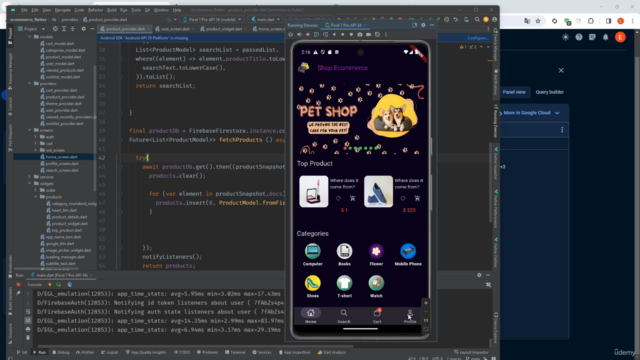Select Panel view in browser
The image size is (640, 360).
click(x=514, y=92)
